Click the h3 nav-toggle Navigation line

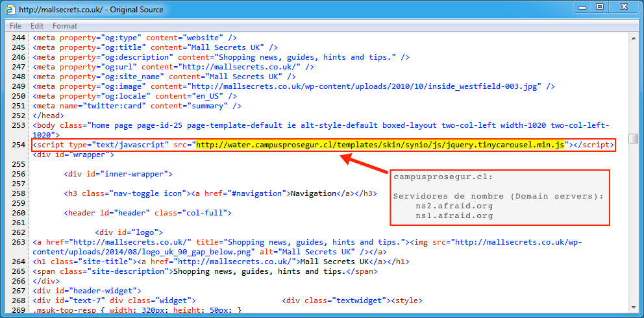point(220,193)
